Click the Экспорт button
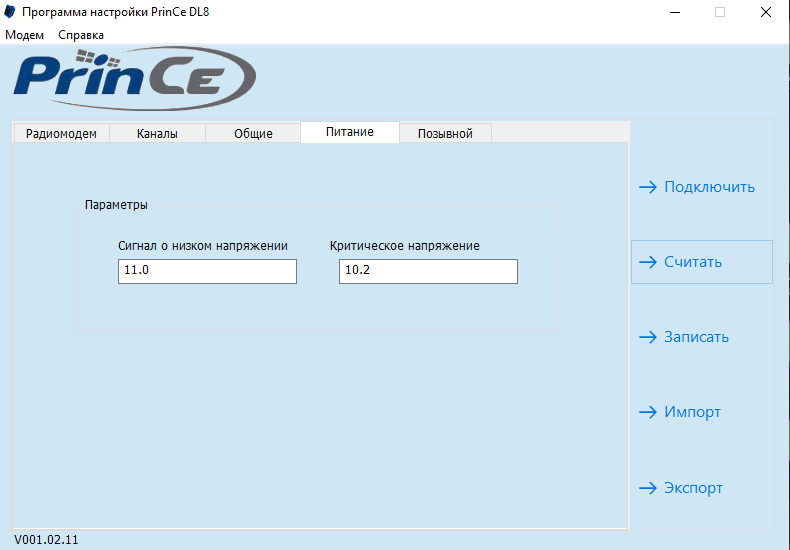Viewport: 790px width, 550px height. point(701,488)
